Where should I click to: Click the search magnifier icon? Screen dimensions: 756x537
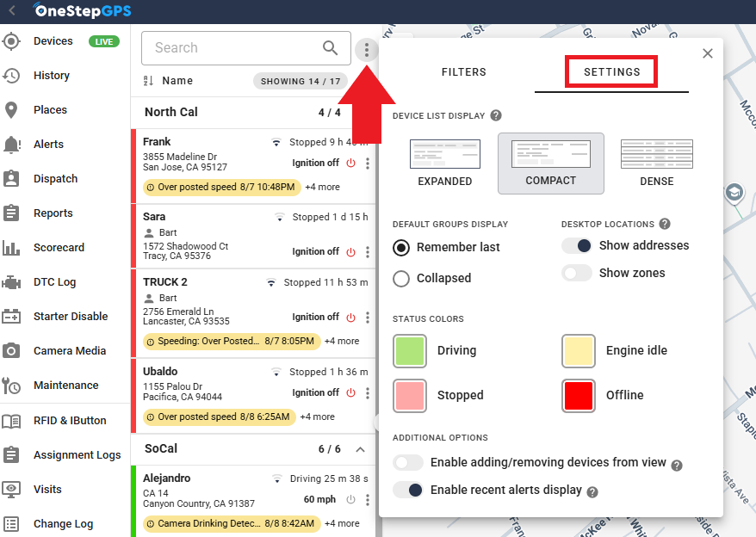(330, 48)
